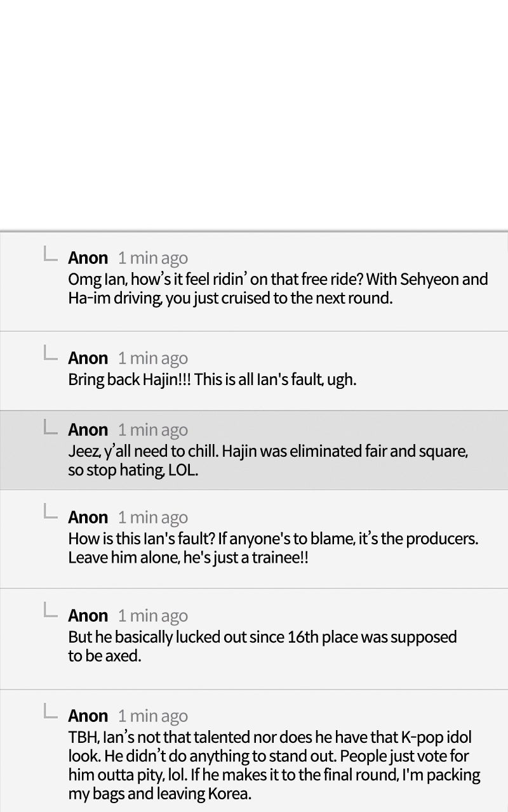This screenshot has width=508, height=812.
Task: Click reply arrow icon beside the producers comment
Action: [x=51, y=513]
